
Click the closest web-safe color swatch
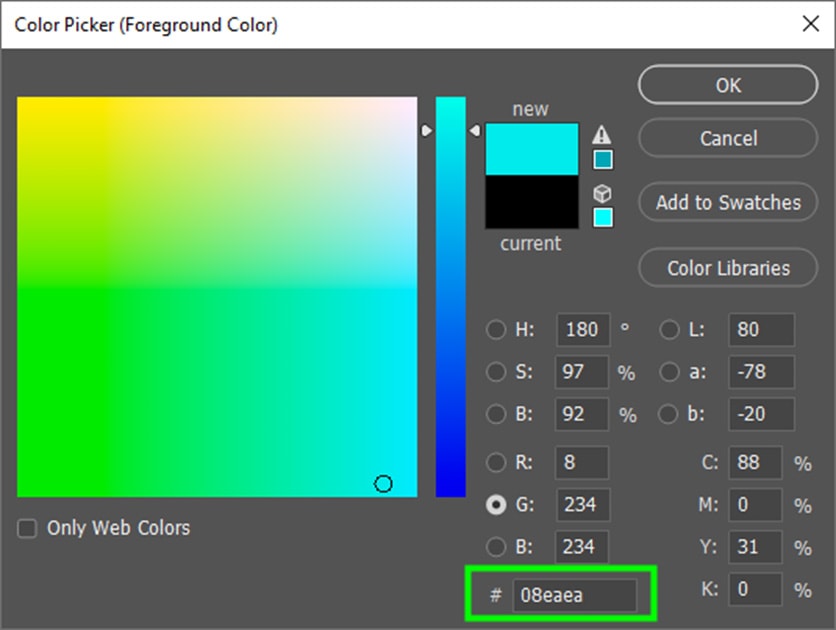603,218
